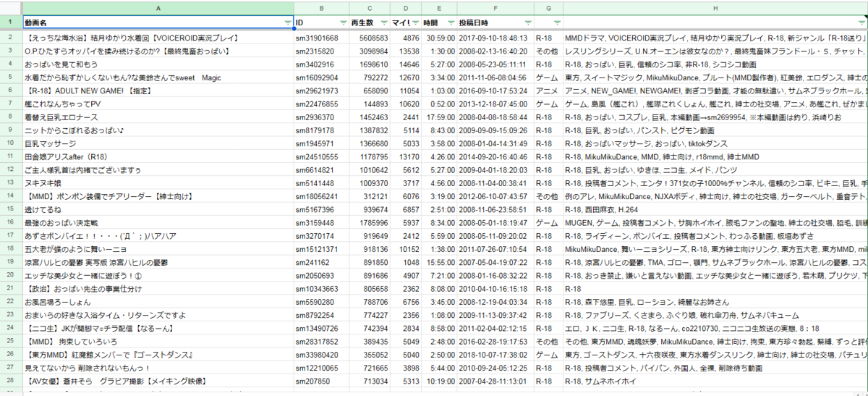The height and width of the screenshot is (396, 868).
Task: Select column E header
Action: [x=439, y=7]
